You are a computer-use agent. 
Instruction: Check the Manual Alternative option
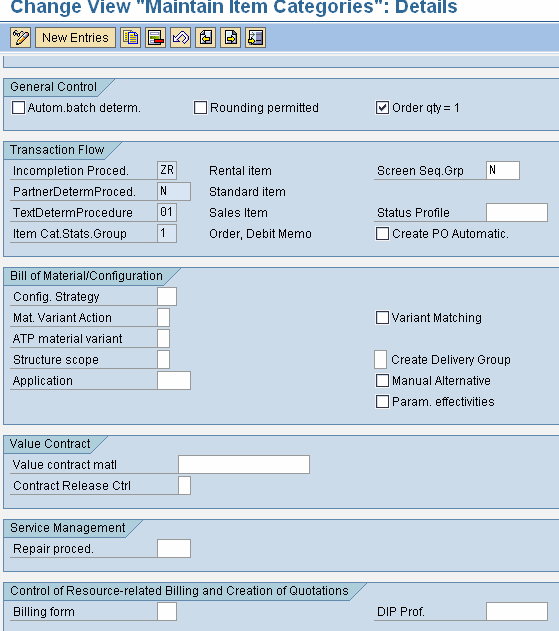382,381
